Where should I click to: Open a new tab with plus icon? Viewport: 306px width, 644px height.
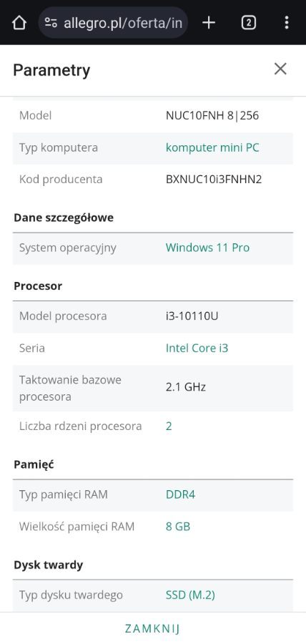click(209, 23)
